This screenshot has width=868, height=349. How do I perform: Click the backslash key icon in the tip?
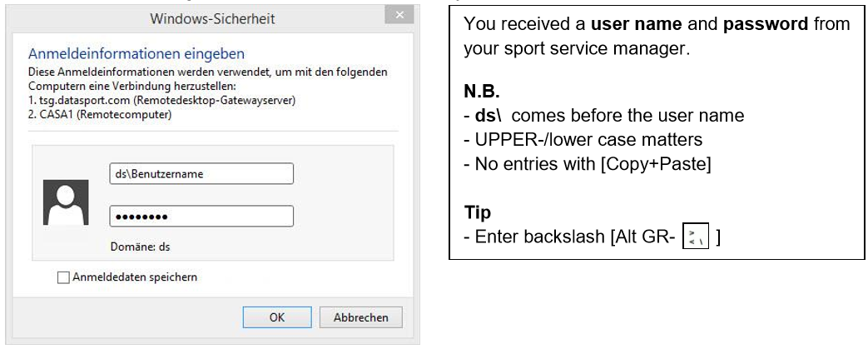click(x=693, y=237)
